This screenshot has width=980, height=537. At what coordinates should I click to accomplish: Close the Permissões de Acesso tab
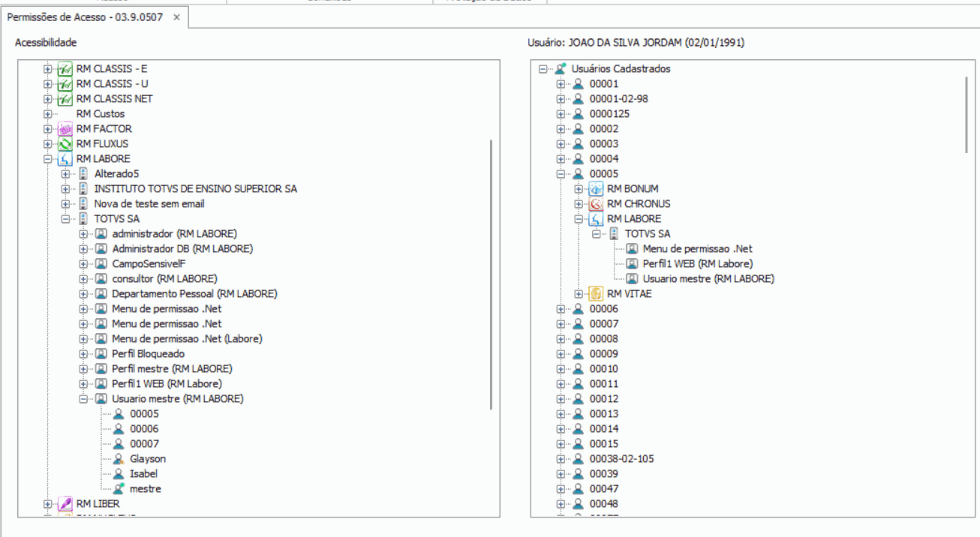pos(176,16)
